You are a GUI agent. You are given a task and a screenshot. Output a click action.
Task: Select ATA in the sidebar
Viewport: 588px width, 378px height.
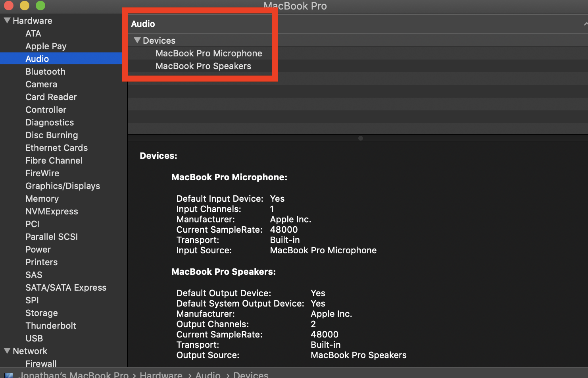coord(33,33)
